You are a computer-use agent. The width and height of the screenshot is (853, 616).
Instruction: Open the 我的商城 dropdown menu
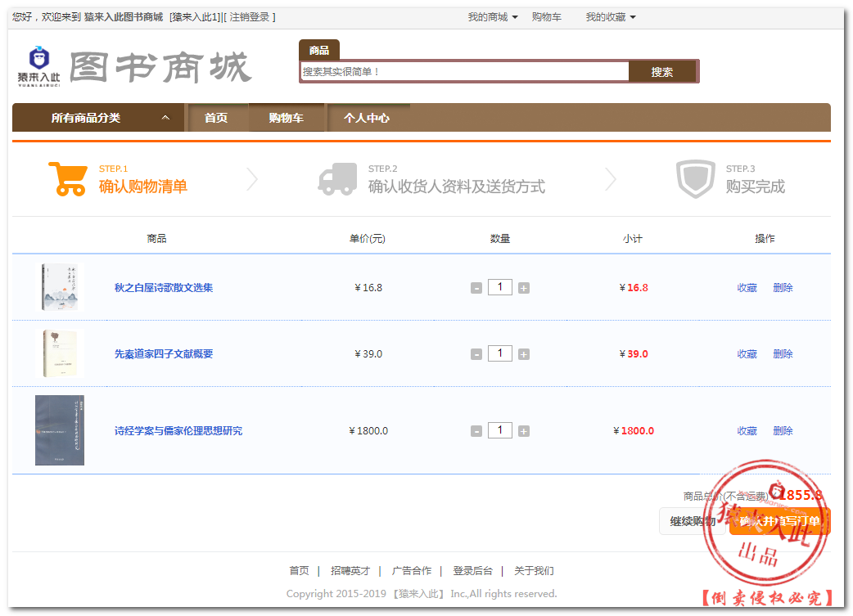coord(492,17)
